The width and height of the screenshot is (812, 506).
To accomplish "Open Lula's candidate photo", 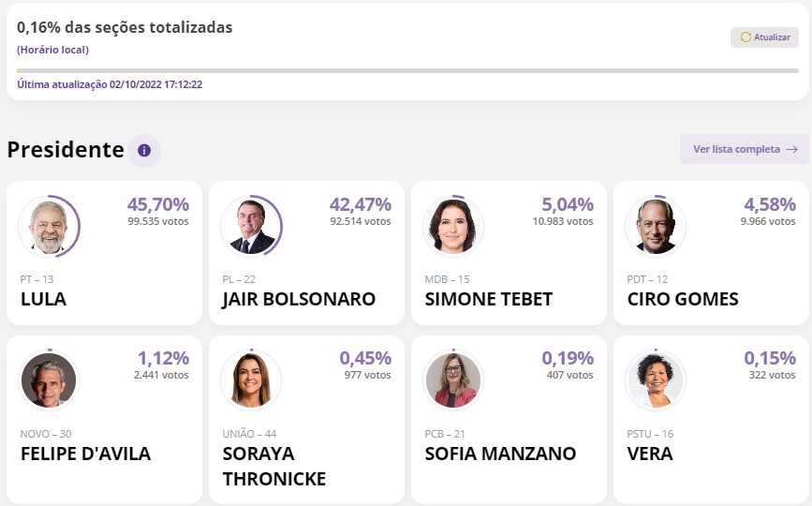I will pyautogui.click(x=49, y=227).
